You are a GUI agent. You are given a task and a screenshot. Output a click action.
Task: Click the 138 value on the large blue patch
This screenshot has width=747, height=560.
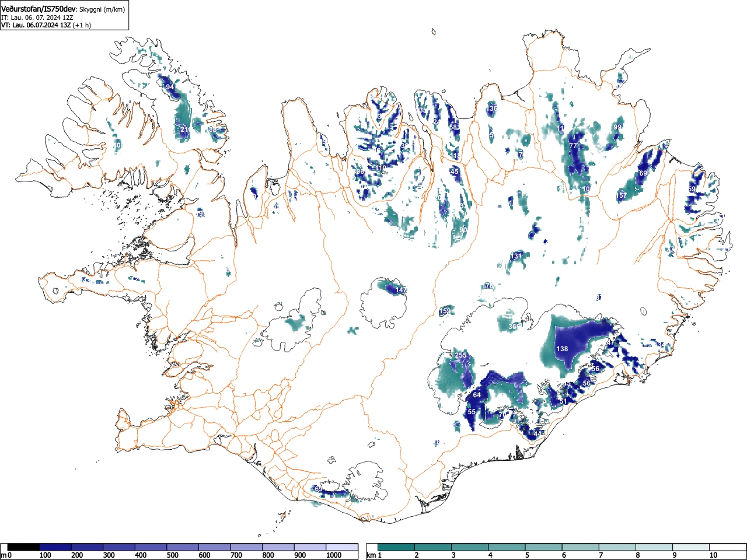point(562,349)
